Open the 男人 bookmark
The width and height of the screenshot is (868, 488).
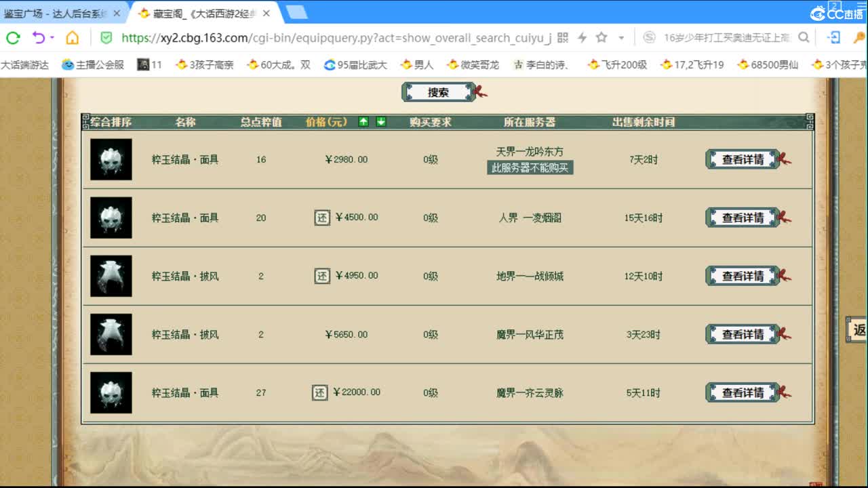[417, 65]
